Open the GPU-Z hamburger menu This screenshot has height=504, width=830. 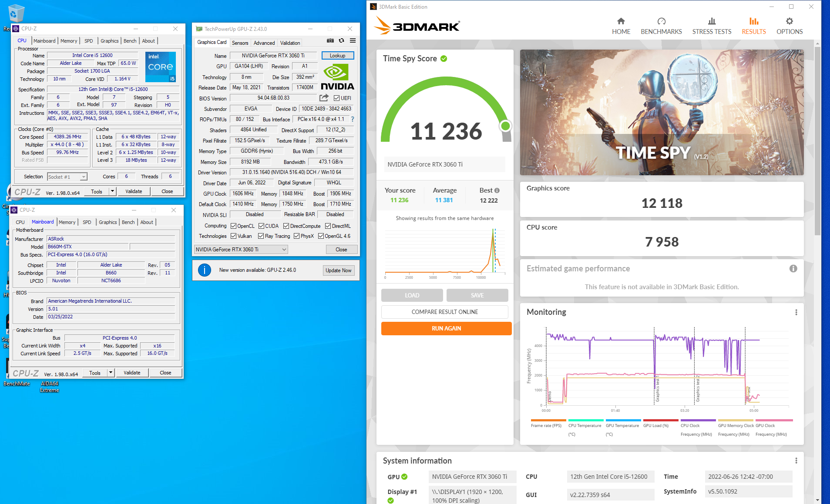tap(353, 40)
